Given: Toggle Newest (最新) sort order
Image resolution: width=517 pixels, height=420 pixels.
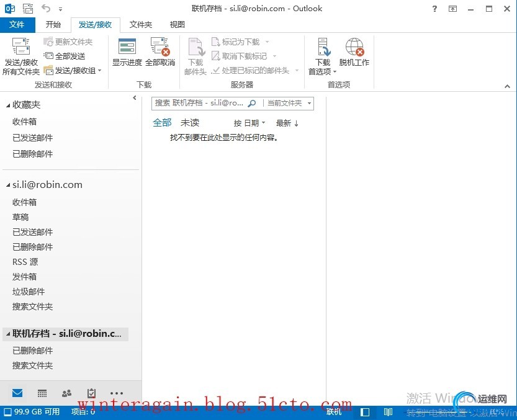Looking at the screenshot, I should (x=287, y=123).
